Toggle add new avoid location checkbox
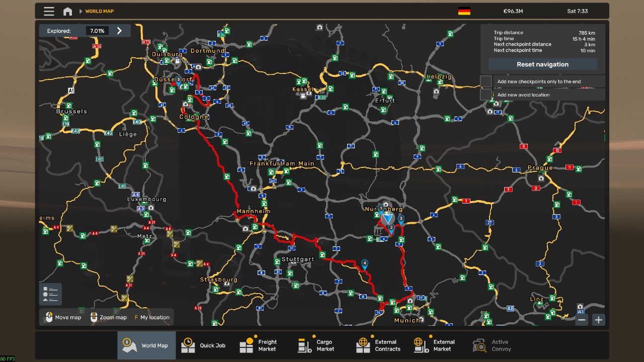The width and height of the screenshot is (644, 362). 486,95
